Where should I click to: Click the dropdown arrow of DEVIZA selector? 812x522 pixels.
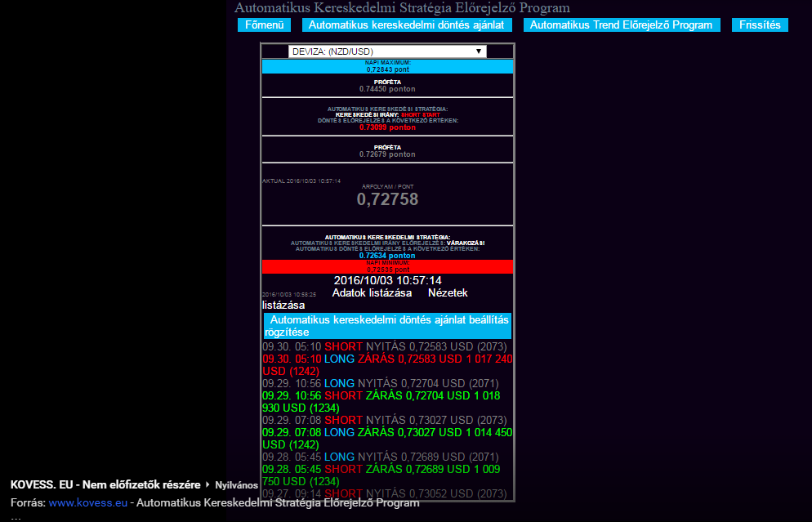[479, 51]
